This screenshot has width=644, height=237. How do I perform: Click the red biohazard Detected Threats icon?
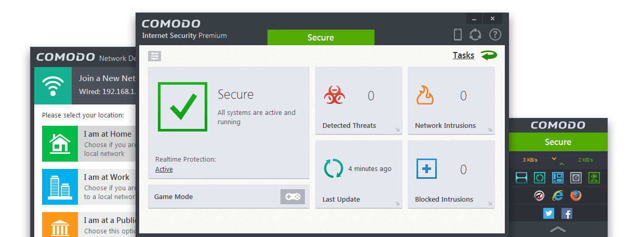[x=335, y=96]
